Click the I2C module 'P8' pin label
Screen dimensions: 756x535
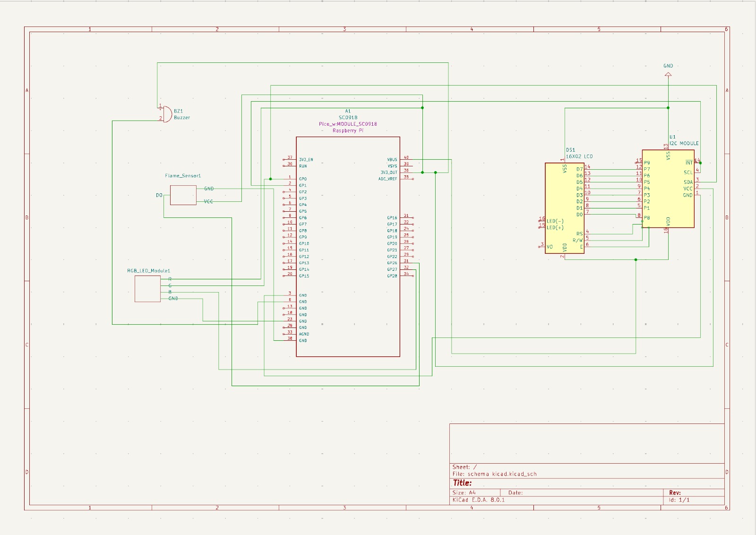click(647, 218)
